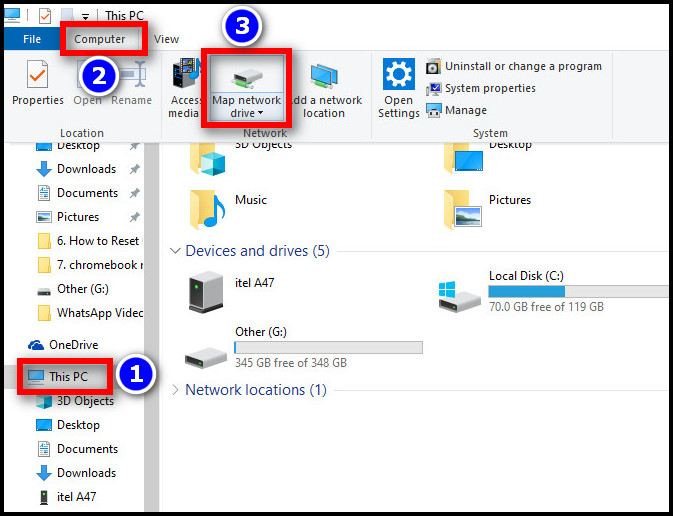
Task: Select Documents under This PC in sidebar
Action: tap(78, 449)
